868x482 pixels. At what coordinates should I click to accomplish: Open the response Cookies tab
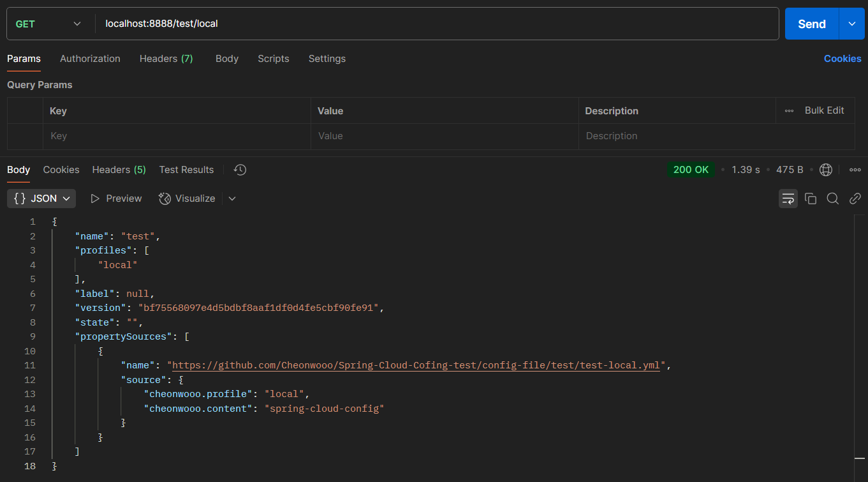[61, 170]
